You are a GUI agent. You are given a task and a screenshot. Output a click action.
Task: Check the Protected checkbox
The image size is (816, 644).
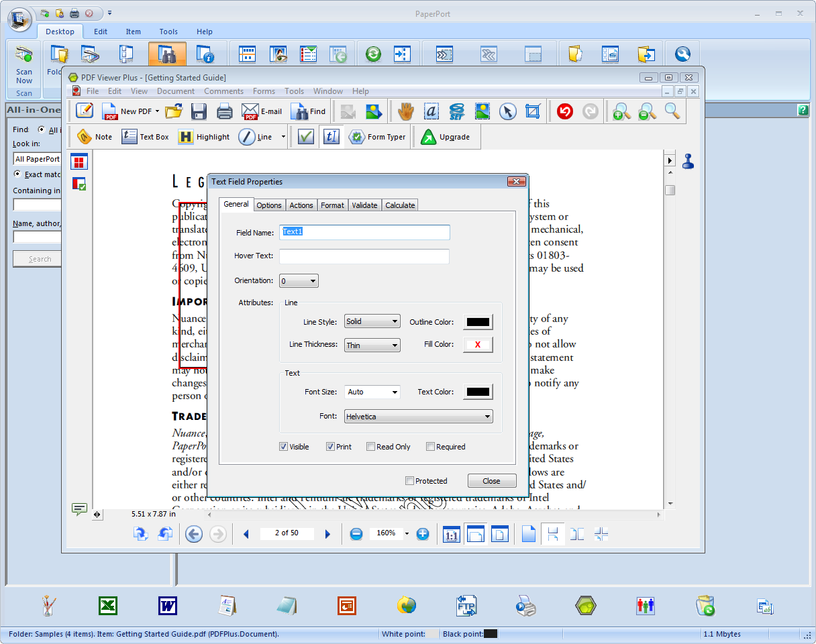(410, 481)
